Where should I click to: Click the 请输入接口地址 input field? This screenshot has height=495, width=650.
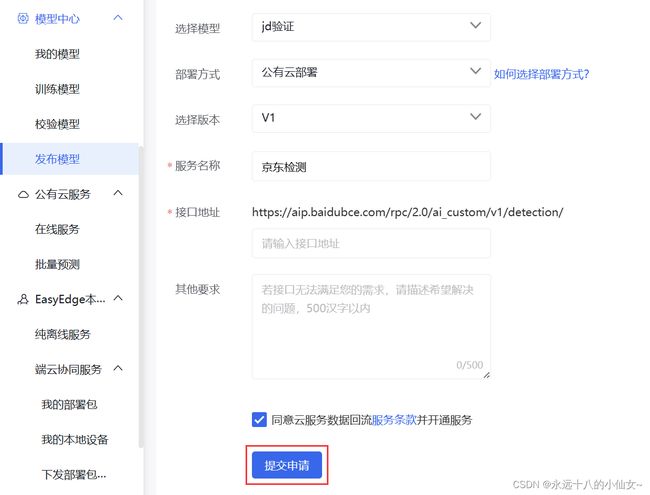371,243
